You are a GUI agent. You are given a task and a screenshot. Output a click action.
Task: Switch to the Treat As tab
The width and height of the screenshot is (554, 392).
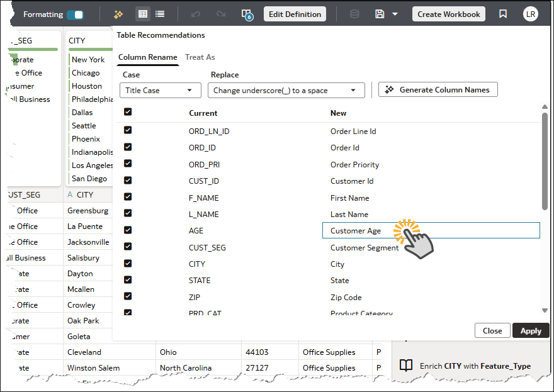coord(200,57)
